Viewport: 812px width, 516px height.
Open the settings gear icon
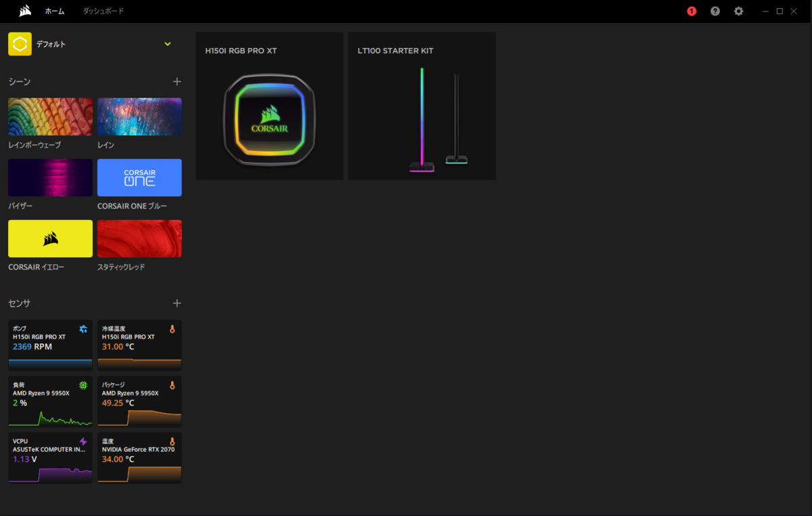coord(739,12)
